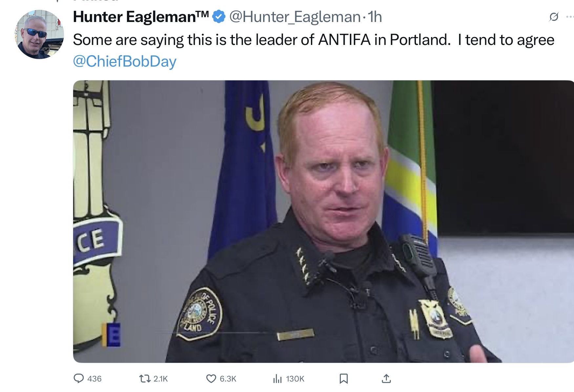The width and height of the screenshot is (574, 392).
Task: Open the three-dot more options menu
Action: pos(570,17)
